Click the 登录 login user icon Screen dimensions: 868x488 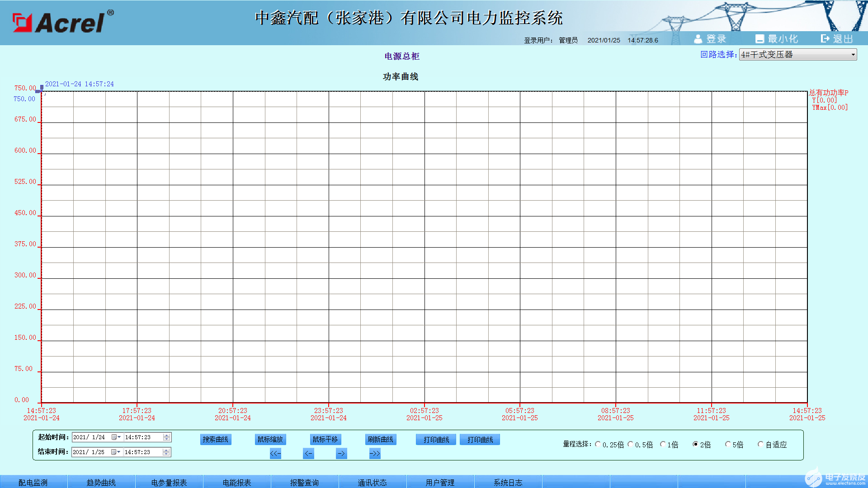pyautogui.click(x=698, y=39)
